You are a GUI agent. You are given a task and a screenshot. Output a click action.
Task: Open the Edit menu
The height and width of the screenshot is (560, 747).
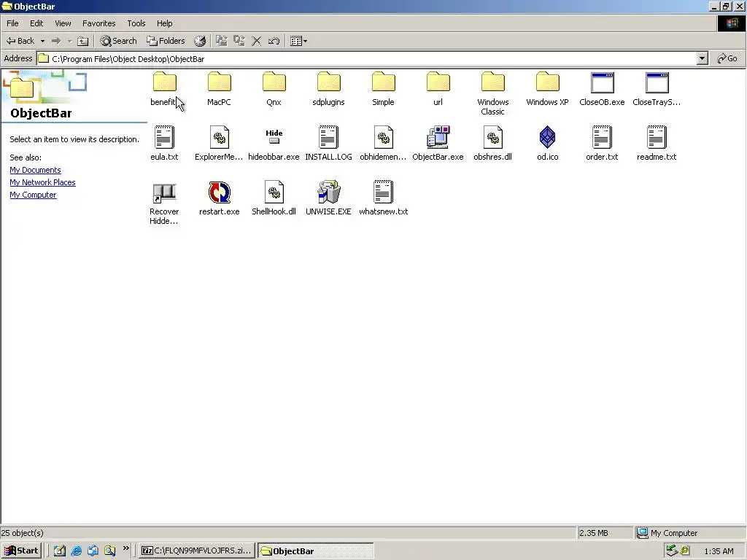point(36,23)
